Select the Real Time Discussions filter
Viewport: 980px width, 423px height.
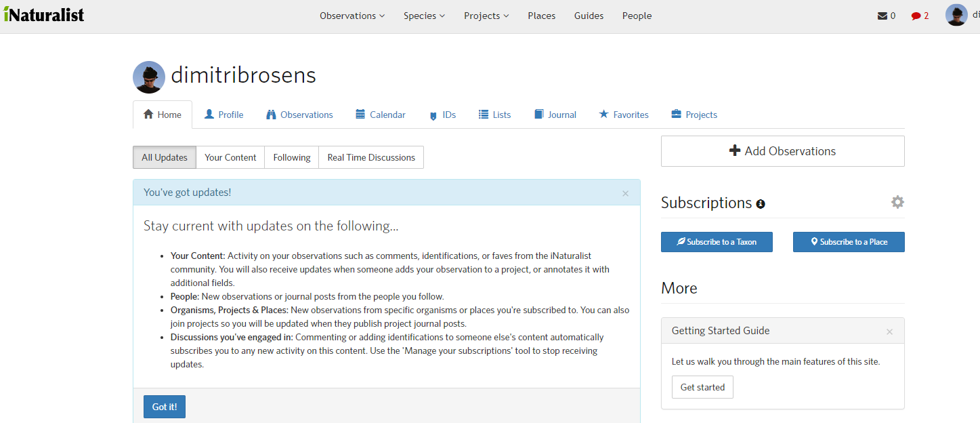371,157
